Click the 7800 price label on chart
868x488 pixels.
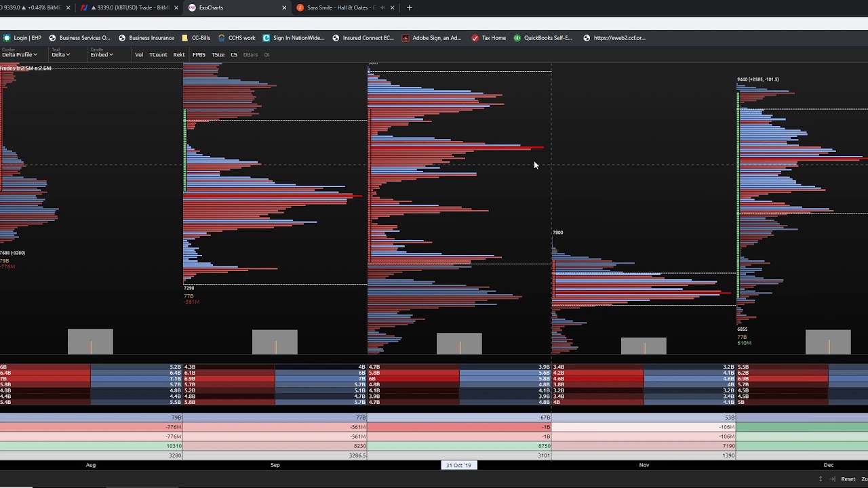coord(557,232)
